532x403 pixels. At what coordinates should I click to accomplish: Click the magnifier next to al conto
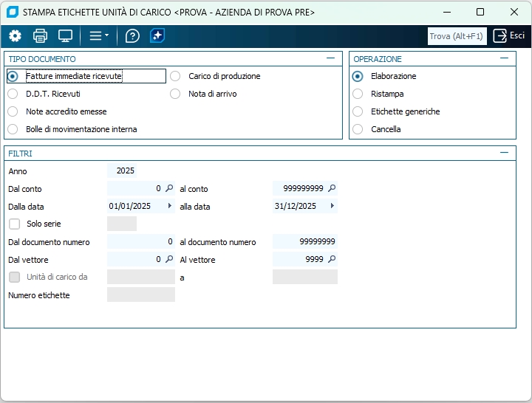point(332,189)
